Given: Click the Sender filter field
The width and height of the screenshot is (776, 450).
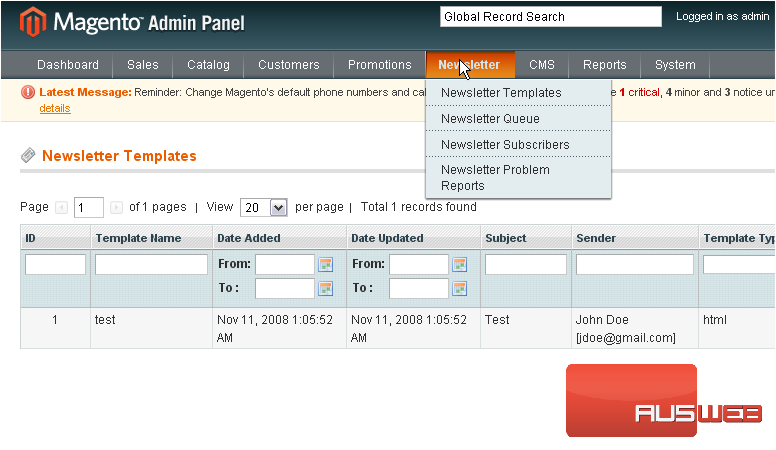Looking at the screenshot, I should point(635,264).
